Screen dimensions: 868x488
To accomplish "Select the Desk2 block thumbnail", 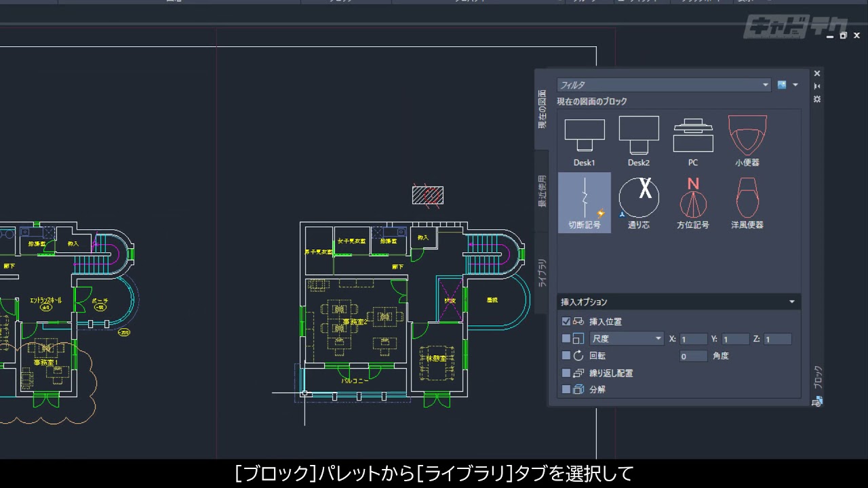I will pos(638,142).
